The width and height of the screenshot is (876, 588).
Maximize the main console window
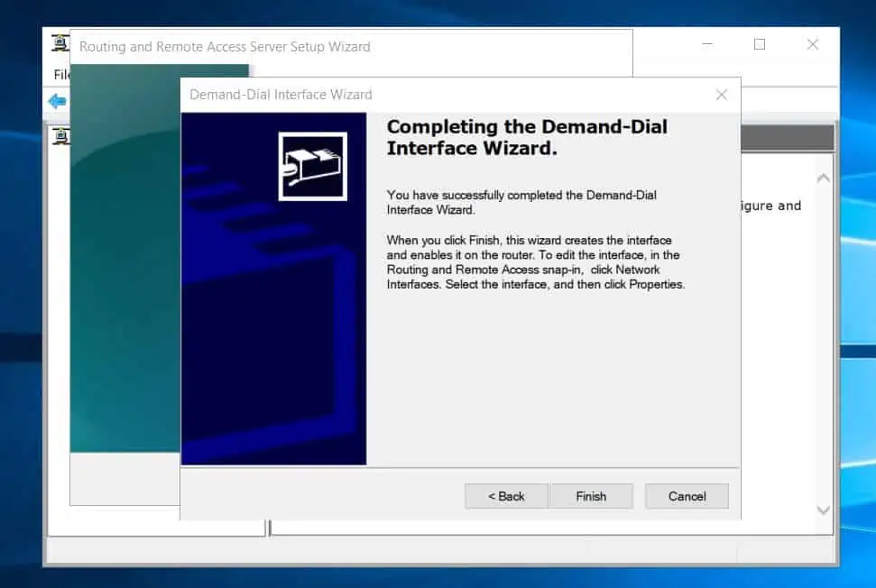pyautogui.click(x=760, y=44)
